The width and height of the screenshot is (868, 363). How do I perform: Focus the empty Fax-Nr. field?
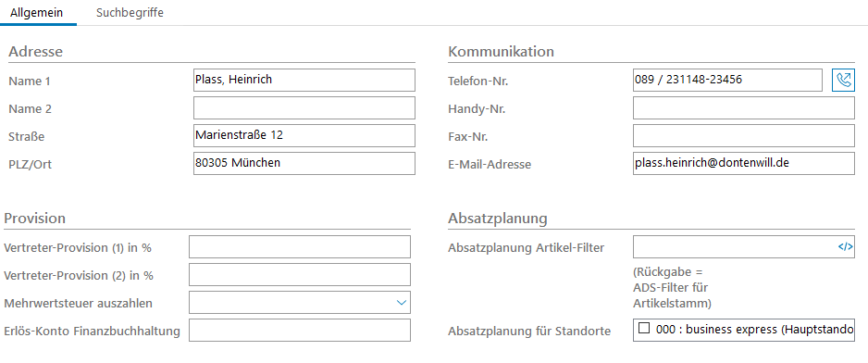point(743,136)
